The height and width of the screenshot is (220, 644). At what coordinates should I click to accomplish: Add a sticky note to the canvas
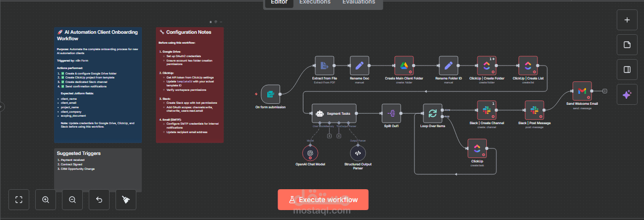(x=627, y=45)
